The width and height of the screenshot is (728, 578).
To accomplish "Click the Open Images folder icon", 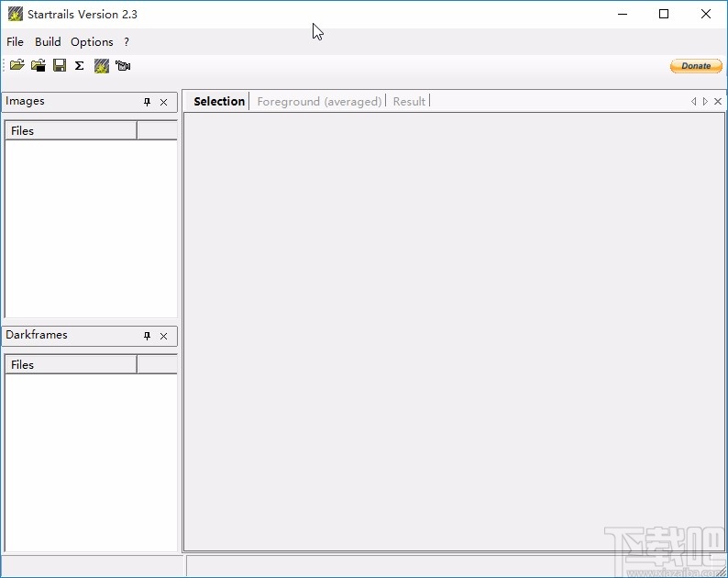I will (17, 65).
